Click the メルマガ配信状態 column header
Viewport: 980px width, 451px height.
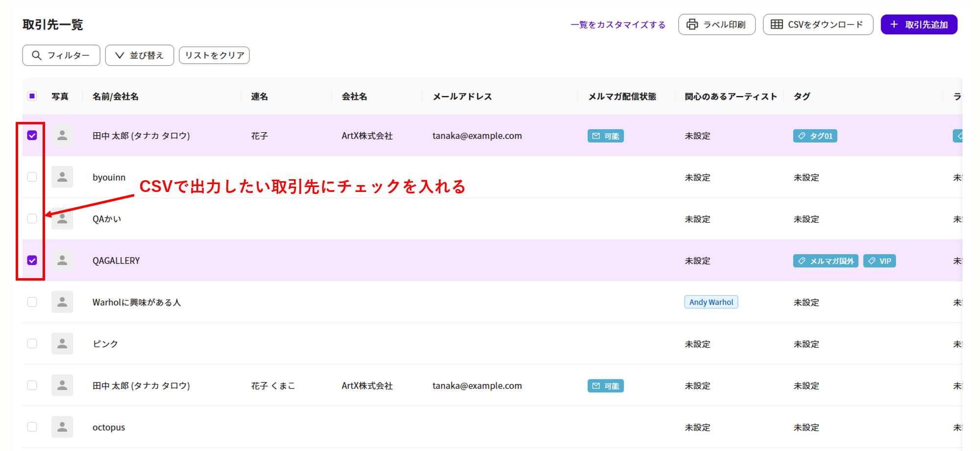622,96
